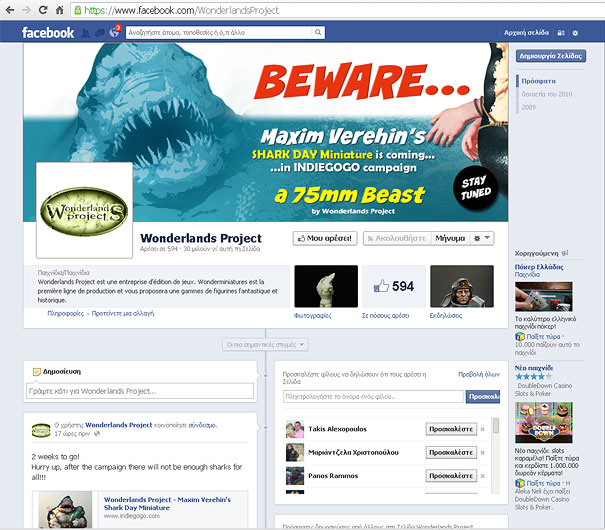This screenshot has height=530, width=605.
Task: Dismiss Panos Rammos suggestion
Action: tap(482, 476)
